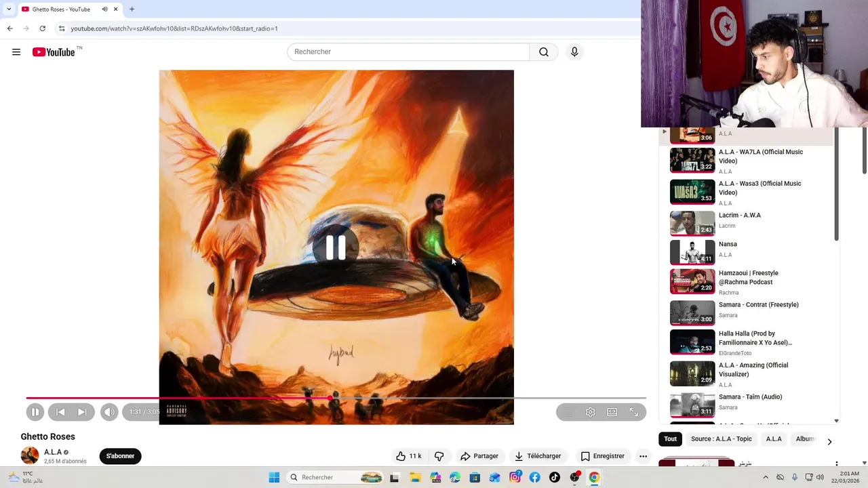The image size is (868, 488).
Task: Go back in the browser
Action: coord(9,28)
